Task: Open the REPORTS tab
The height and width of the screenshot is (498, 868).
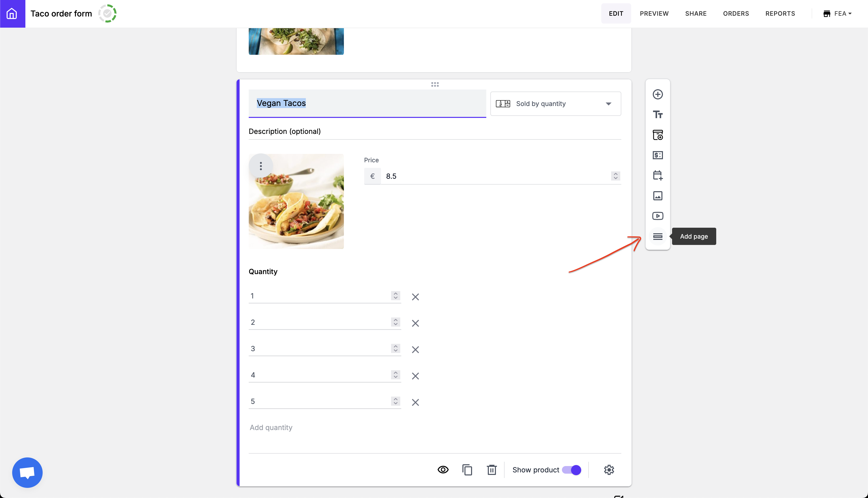Action: pos(780,14)
